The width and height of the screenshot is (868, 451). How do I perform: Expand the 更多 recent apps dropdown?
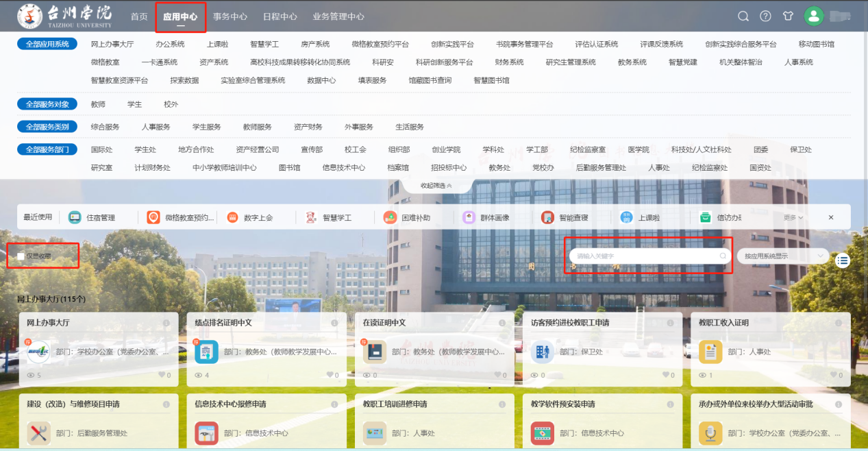coord(793,217)
